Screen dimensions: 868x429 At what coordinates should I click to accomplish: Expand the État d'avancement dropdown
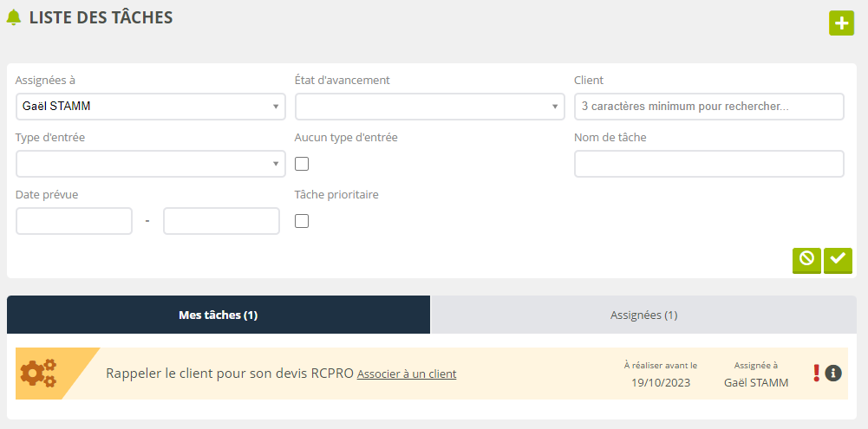click(x=429, y=107)
